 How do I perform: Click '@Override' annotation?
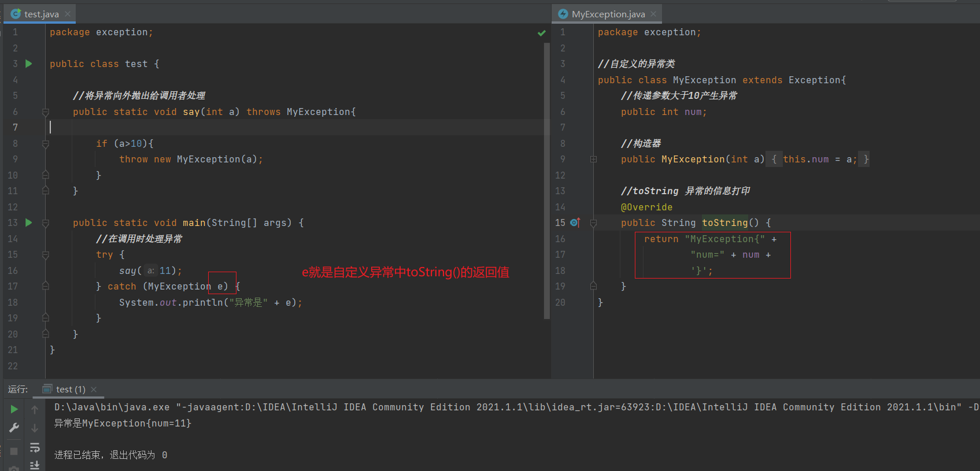click(x=647, y=207)
